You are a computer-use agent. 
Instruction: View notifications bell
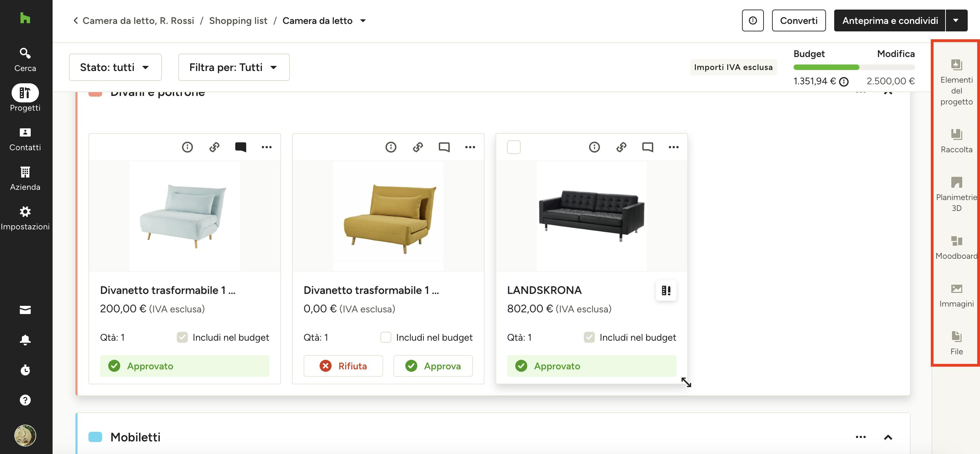pyautogui.click(x=25, y=340)
